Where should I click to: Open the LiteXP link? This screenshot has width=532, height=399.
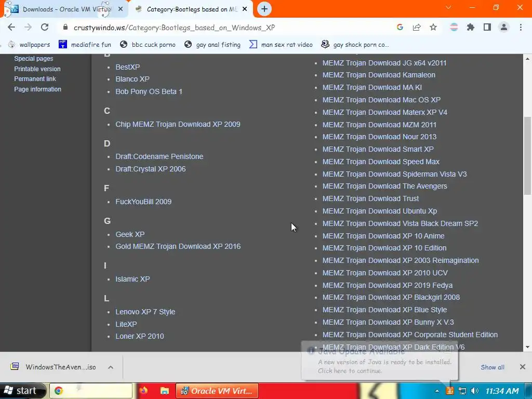click(x=126, y=324)
